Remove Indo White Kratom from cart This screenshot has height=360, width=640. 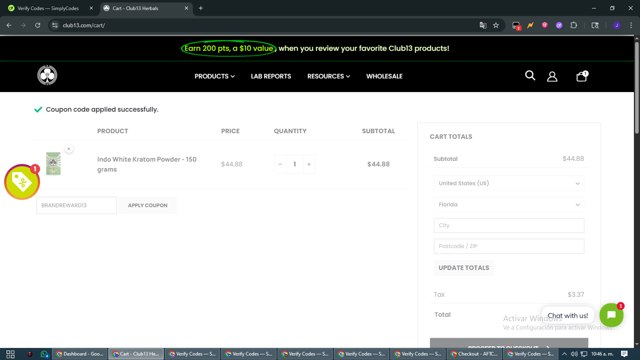[x=69, y=149]
